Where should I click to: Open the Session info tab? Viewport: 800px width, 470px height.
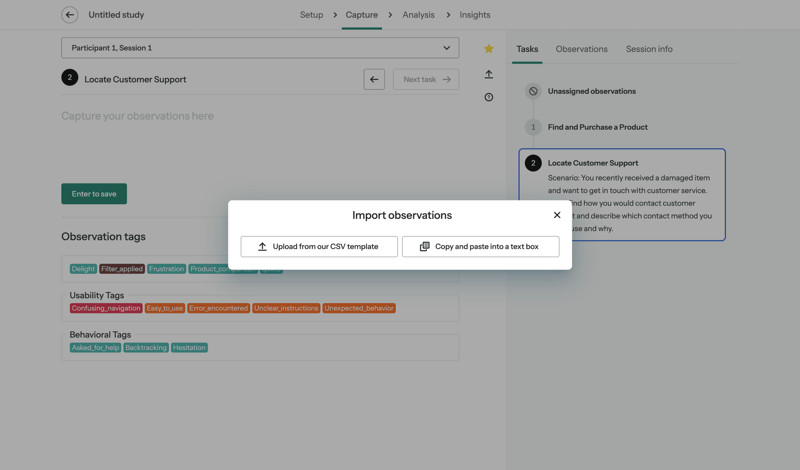[649, 49]
